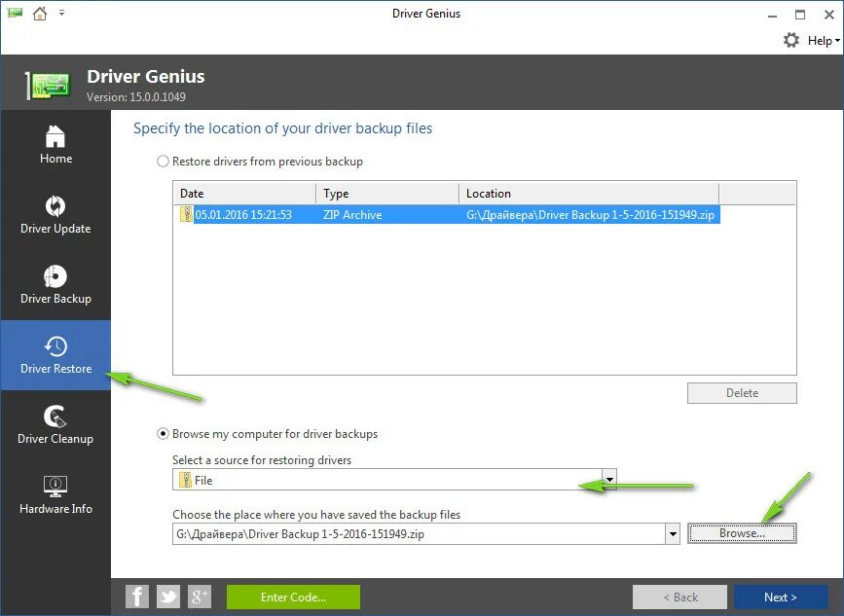Click the ZIP Archive type cell
Screen dimensions: 844x616
[x=352, y=215]
